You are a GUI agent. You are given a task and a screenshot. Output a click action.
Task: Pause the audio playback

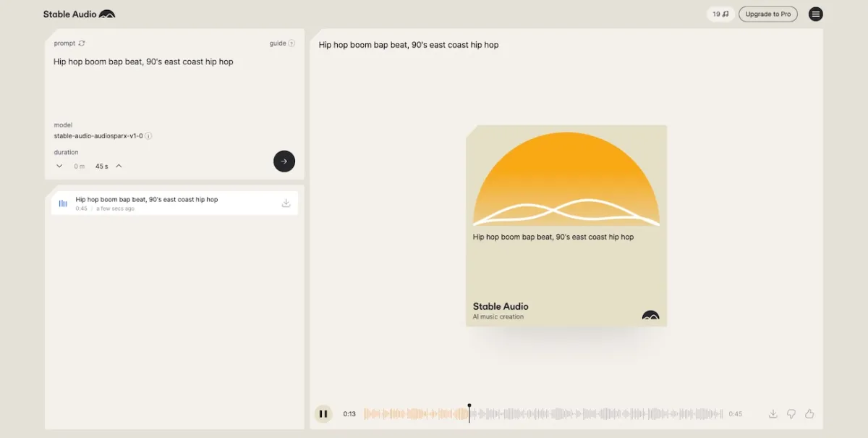(x=323, y=414)
